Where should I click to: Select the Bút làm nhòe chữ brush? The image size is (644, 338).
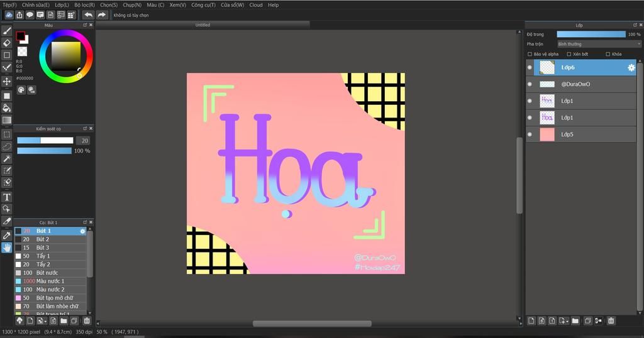[50, 307]
